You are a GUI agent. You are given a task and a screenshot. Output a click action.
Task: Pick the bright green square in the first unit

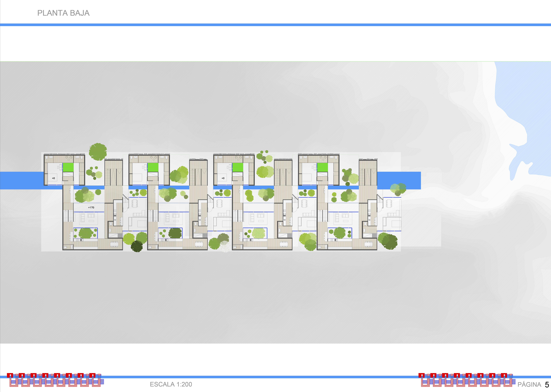68,167
